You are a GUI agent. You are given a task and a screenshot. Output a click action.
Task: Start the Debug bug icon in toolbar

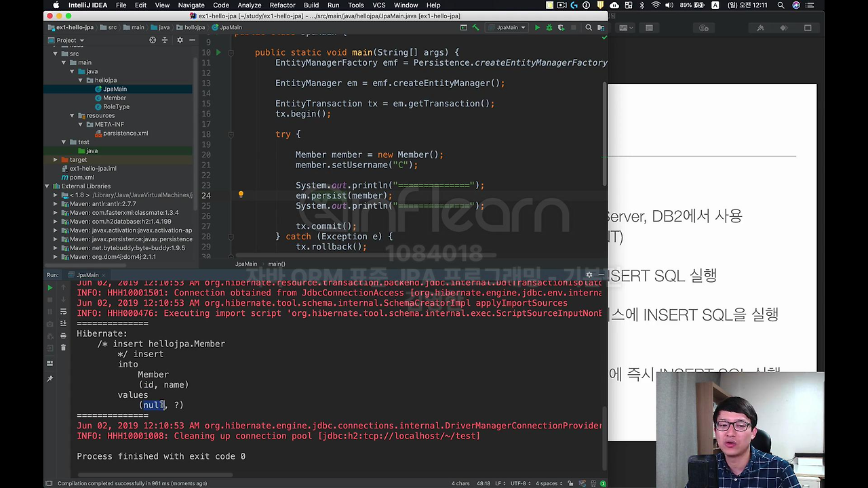549,28
